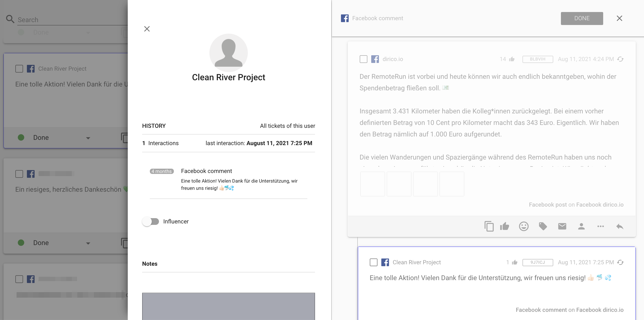Close the user profile panel

coord(147,29)
